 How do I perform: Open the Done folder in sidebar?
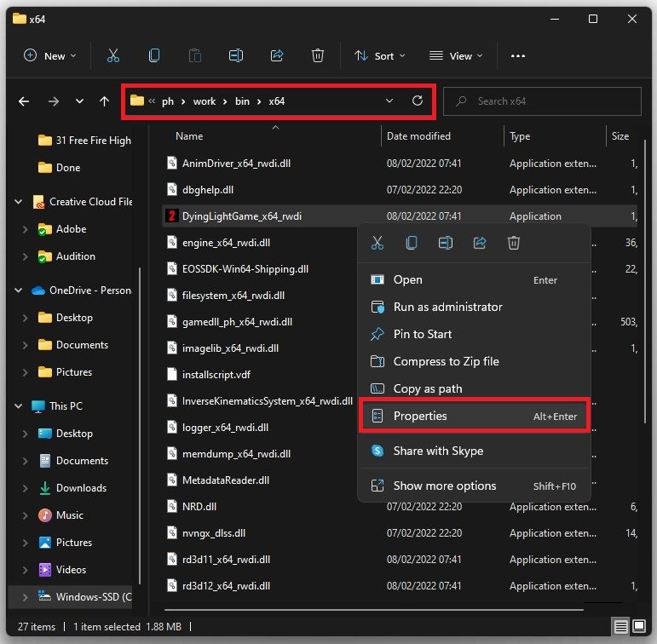coord(59,168)
